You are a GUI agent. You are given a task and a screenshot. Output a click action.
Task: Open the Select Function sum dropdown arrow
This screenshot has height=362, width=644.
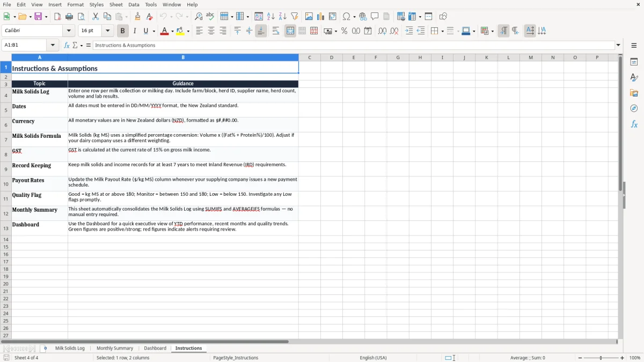(82, 46)
